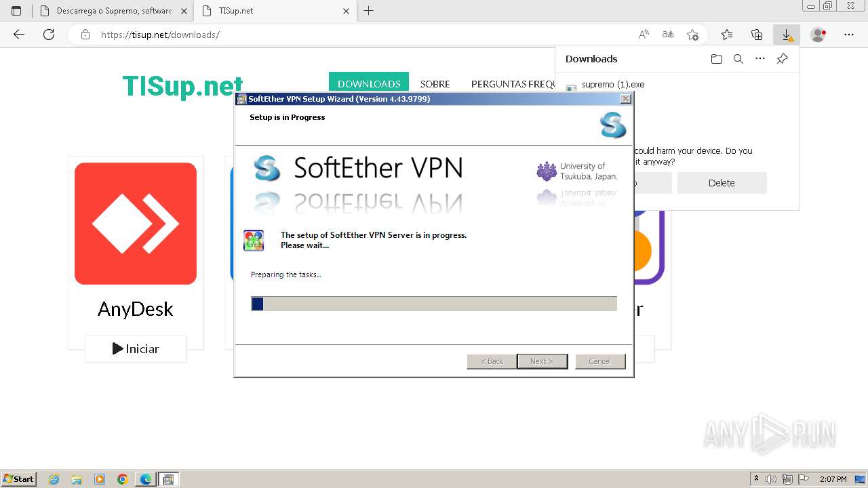The height and width of the screenshot is (488, 868).
Task: Go back with the browser arrow
Action: tap(19, 35)
